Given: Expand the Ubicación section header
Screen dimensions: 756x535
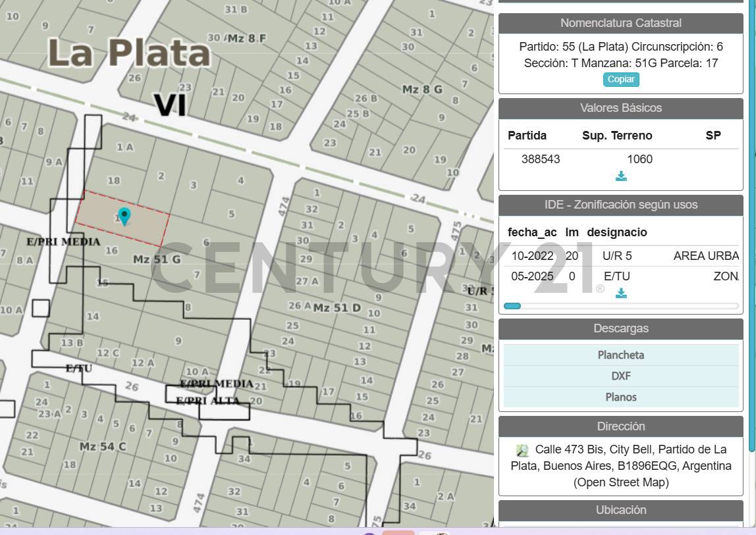Looking at the screenshot, I should [x=620, y=510].
